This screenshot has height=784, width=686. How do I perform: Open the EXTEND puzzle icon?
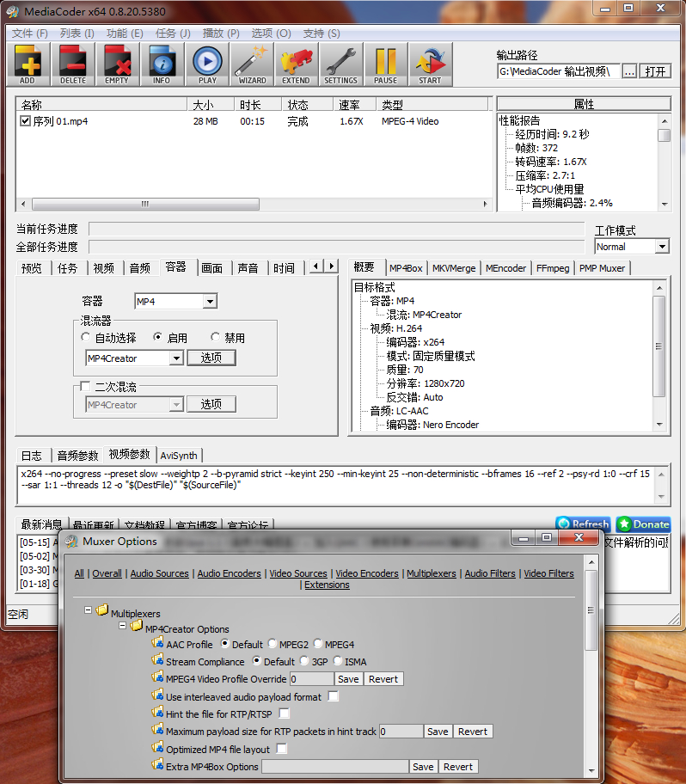coord(296,64)
